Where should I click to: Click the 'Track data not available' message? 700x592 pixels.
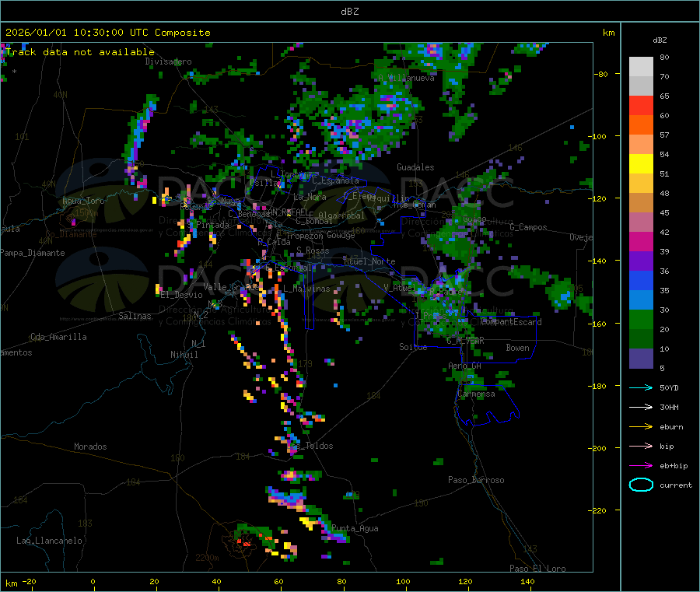pos(80,52)
